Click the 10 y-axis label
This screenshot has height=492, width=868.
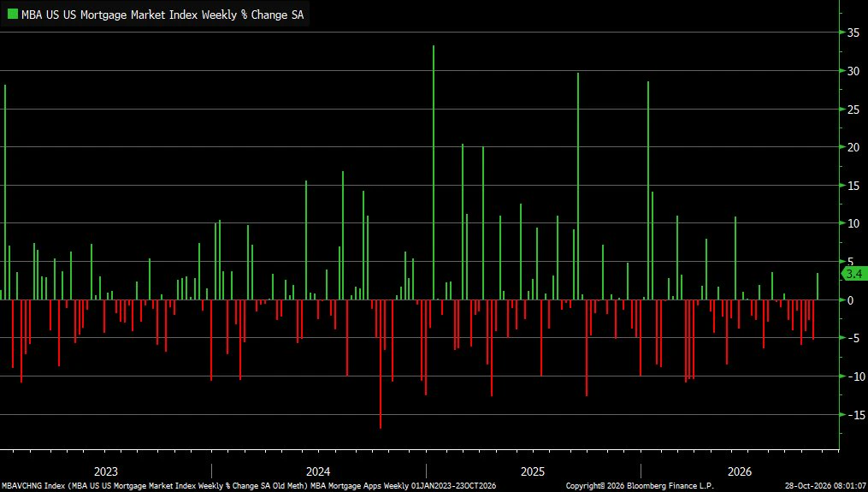853,223
